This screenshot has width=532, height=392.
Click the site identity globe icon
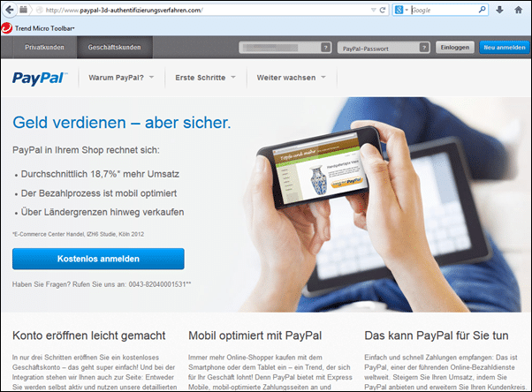pyautogui.click(x=40, y=11)
